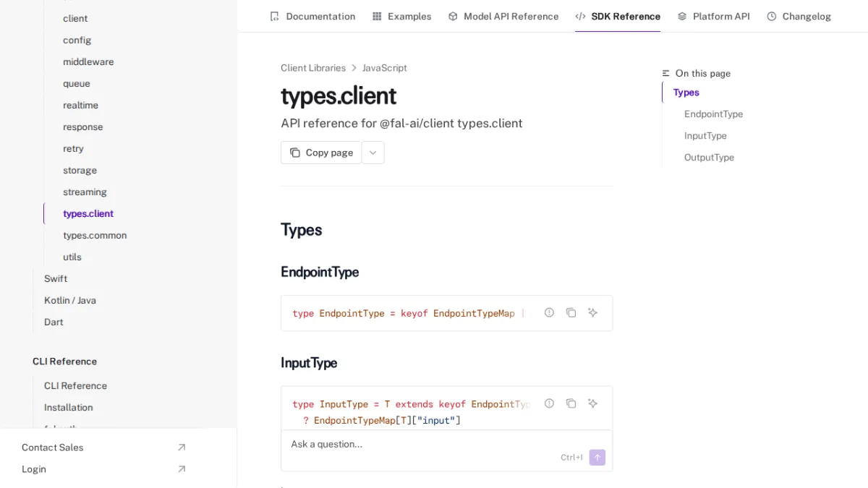This screenshot has height=488, width=868.
Task: Click the Contact Sales link
Action: 52,448
